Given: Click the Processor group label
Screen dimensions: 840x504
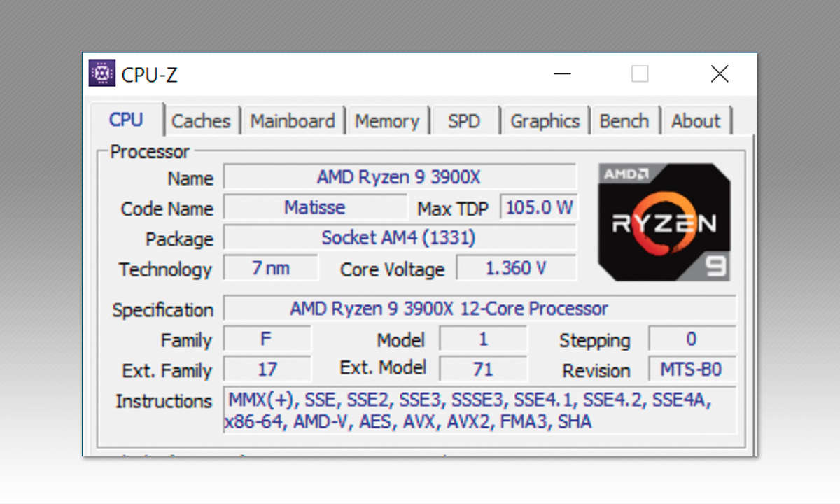Looking at the screenshot, I should pyautogui.click(x=150, y=152).
